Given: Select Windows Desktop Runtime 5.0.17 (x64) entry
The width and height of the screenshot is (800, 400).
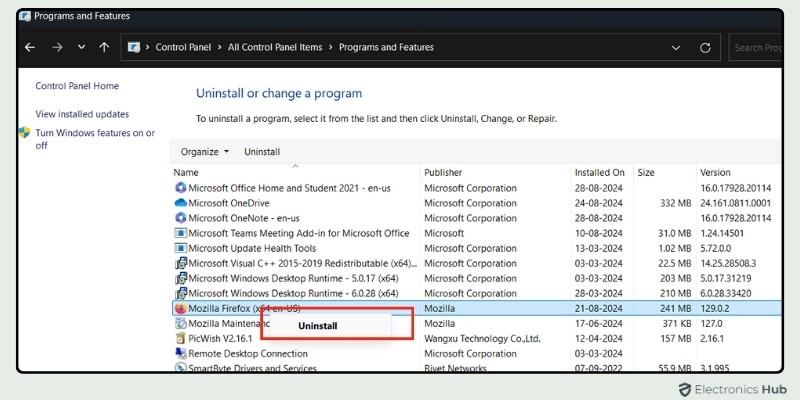Looking at the screenshot, I should pos(293,279).
